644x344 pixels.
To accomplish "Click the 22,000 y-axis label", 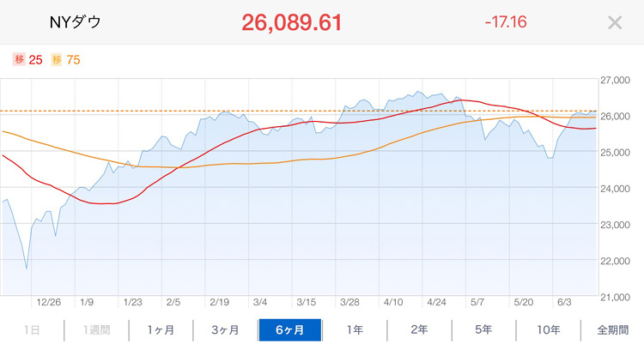I will tap(616, 261).
